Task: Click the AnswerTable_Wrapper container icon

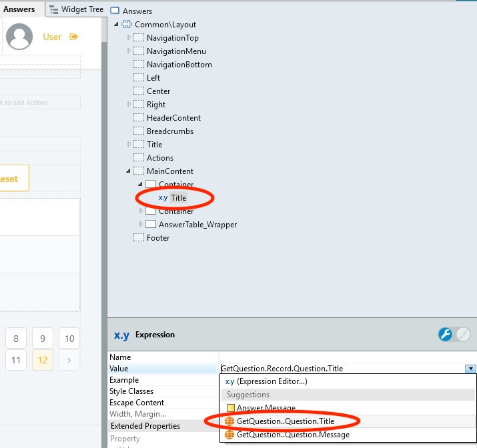Action: [151, 224]
